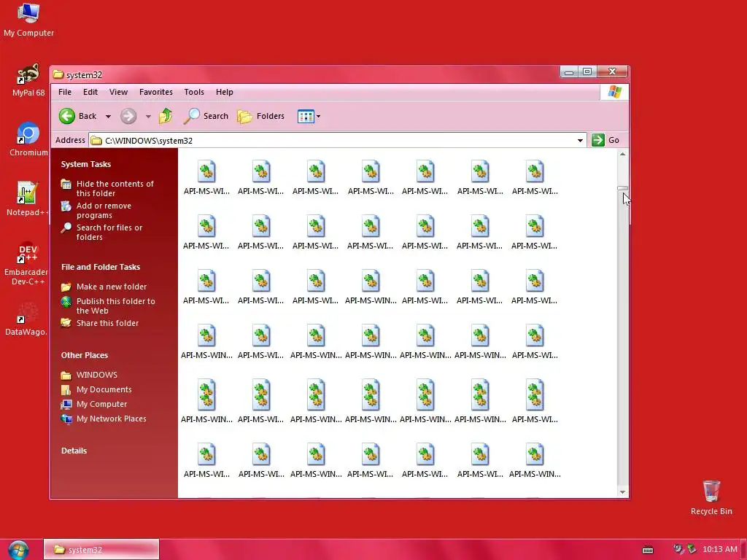Select the Recycle Bin icon
Image resolution: width=747 pixels, height=560 pixels.
[x=711, y=497]
